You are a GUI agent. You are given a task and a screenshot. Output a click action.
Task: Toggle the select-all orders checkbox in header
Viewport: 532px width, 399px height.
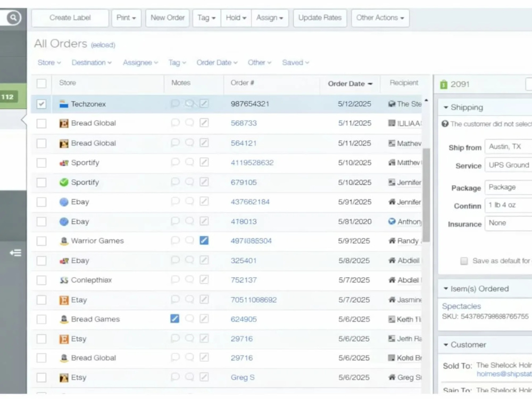tap(41, 84)
